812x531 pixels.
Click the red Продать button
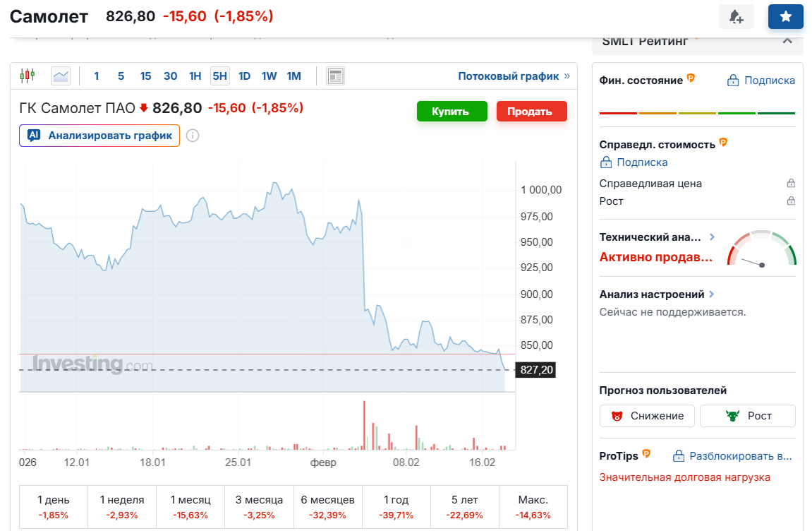tap(532, 112)
